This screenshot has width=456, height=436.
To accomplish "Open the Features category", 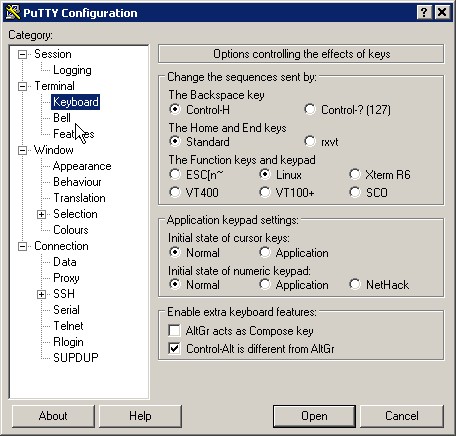I will (x=74, y=134).
